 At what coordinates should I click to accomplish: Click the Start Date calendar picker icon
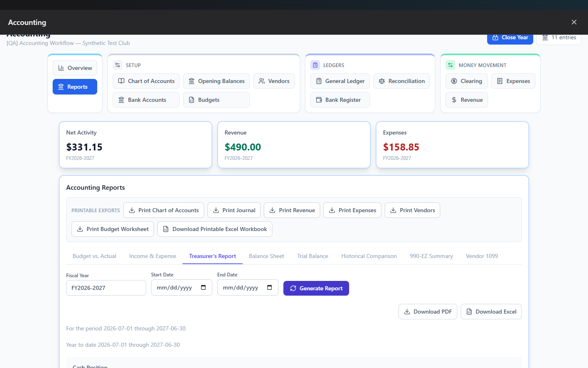pos(203,287)
